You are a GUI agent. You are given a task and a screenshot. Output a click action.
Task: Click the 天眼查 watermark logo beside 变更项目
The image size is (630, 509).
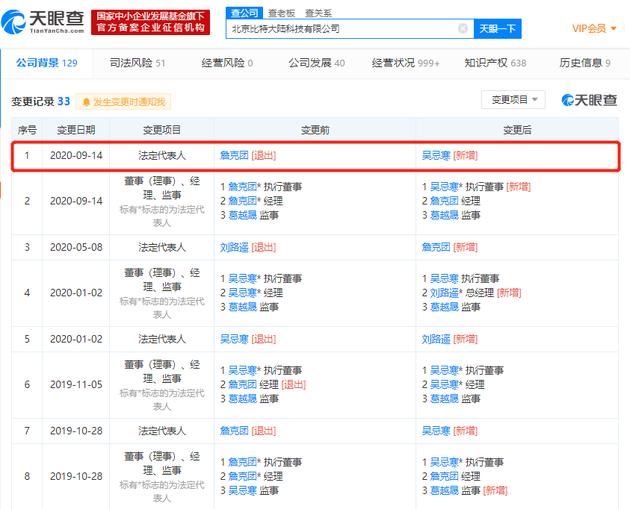[x=589, y=100]
